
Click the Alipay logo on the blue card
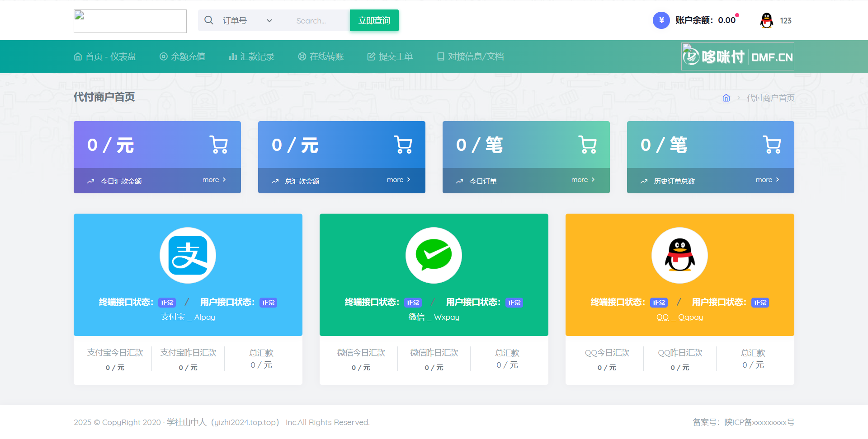[x=188, y=255]
